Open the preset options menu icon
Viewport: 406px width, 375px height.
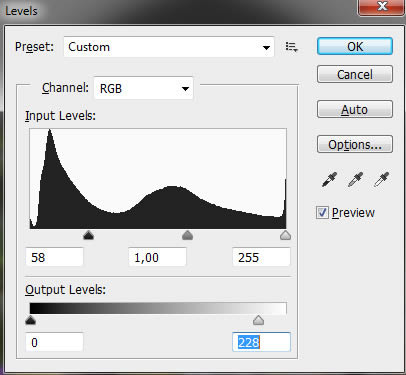coord(292,47)
